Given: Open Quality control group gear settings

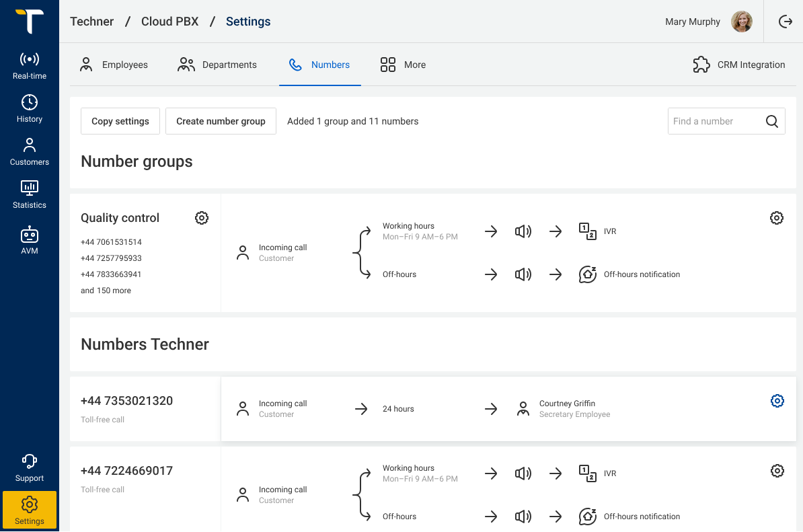Looking at the screenshot, I should click(202, 218).
